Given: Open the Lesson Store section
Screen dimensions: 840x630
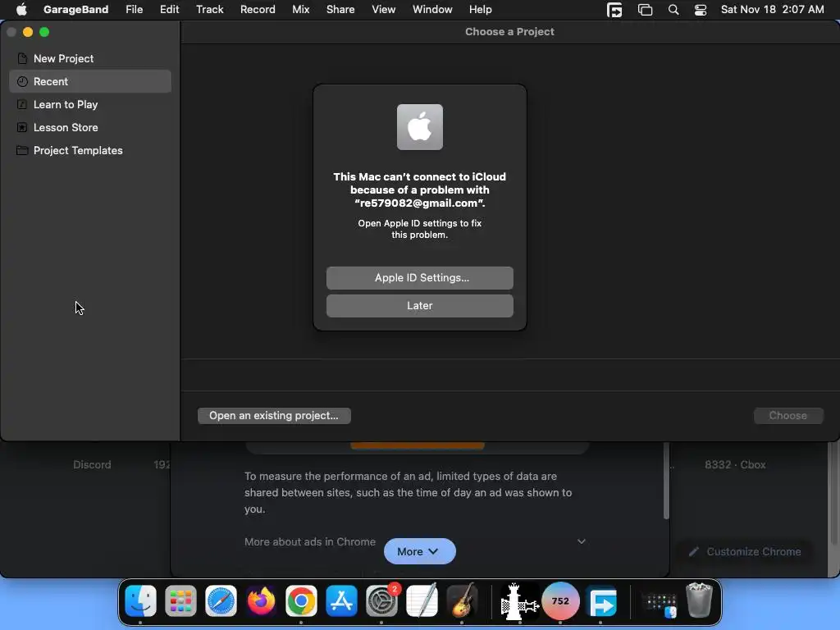Looking at the screenshot, I should tap(90, 127).
